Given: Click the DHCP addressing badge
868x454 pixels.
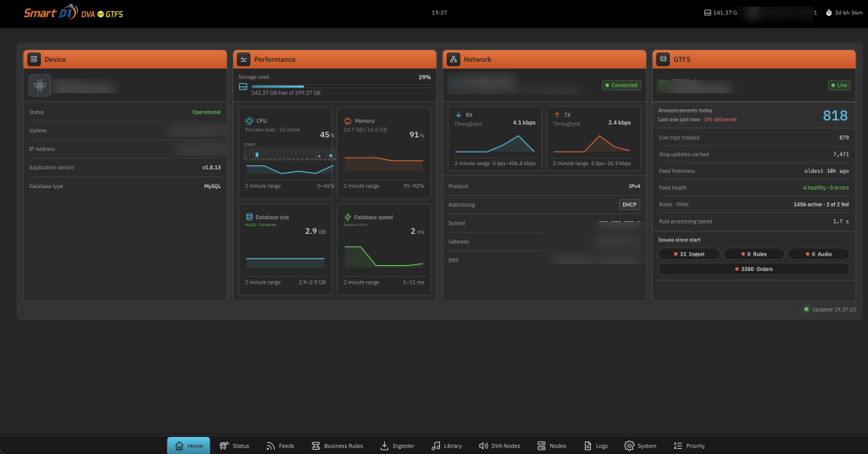Looking at the screenshot, I should [x=630, y=205].
